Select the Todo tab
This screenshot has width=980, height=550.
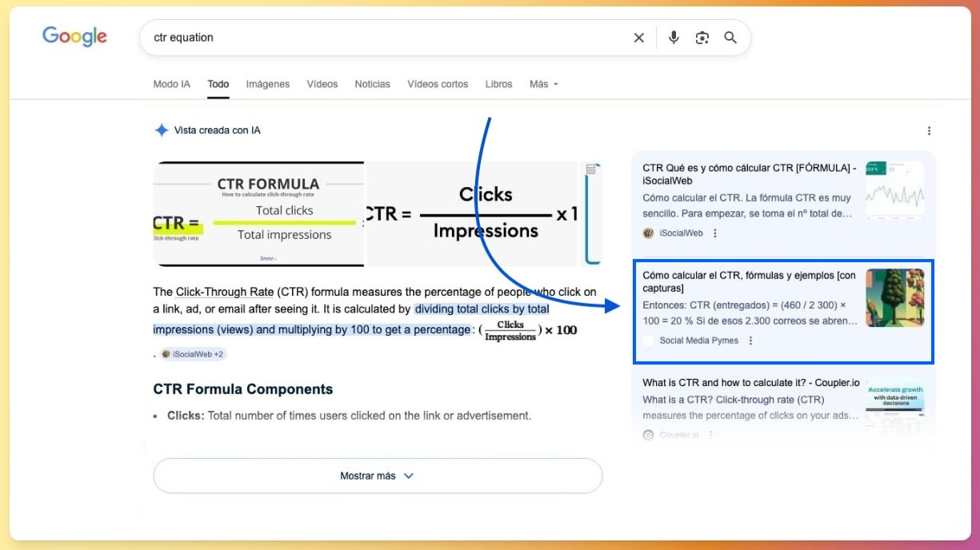[218, 84]
